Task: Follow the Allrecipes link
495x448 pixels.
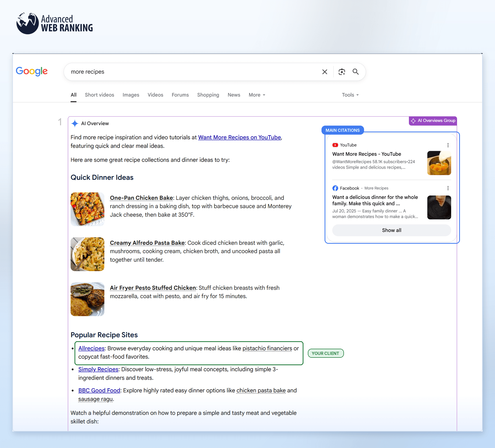Action: tap(92, 348)
